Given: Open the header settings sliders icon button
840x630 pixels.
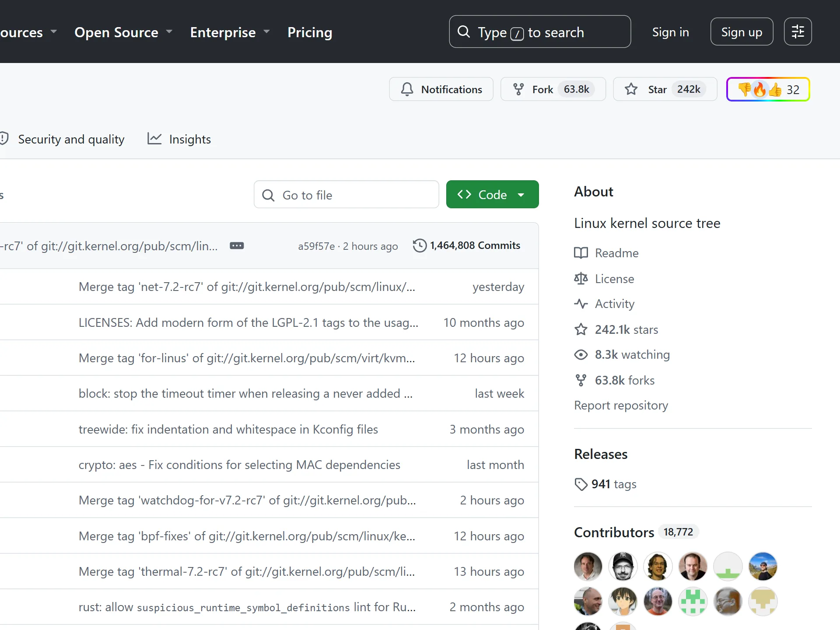Looking at the screenshot, I should (798, 31).
